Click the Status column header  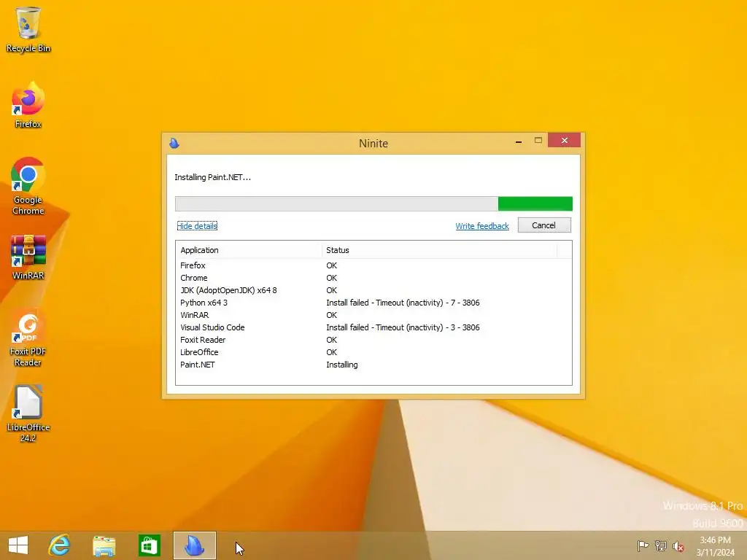[439, 250]
